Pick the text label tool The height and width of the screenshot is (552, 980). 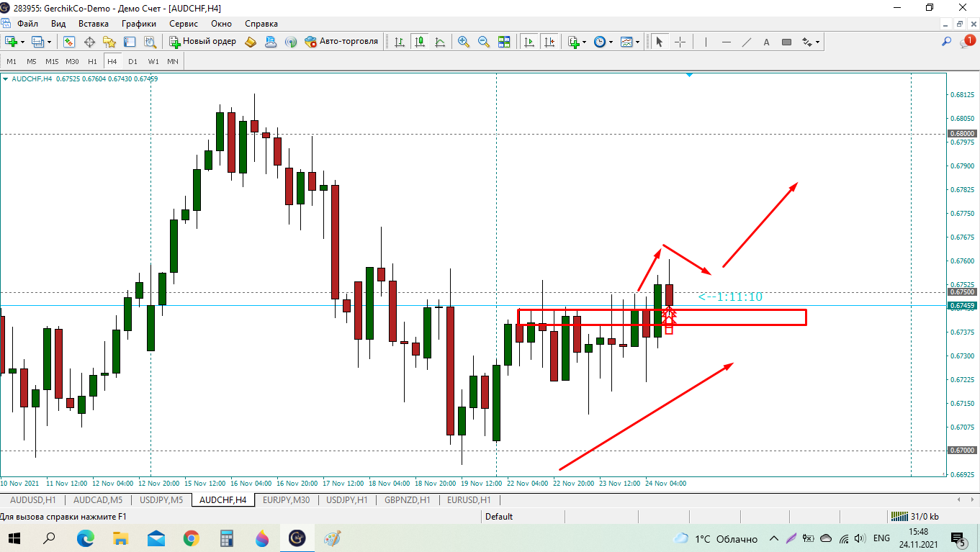point(766,42)
